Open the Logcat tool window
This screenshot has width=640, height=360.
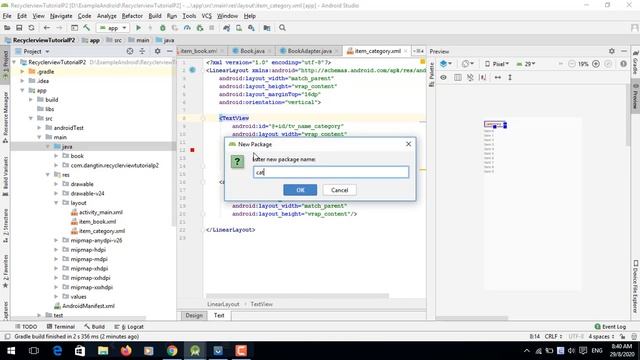[129, 327]
